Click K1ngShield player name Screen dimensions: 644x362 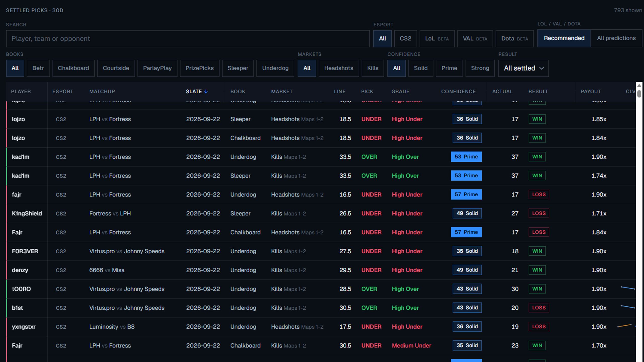pos(27,213)
